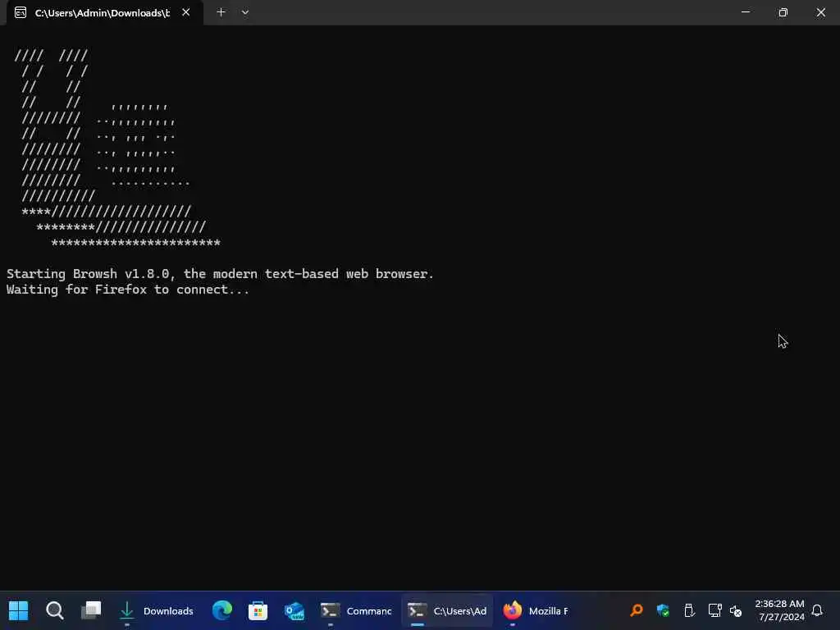Open Task View from the taskbar

pos(90,610)
